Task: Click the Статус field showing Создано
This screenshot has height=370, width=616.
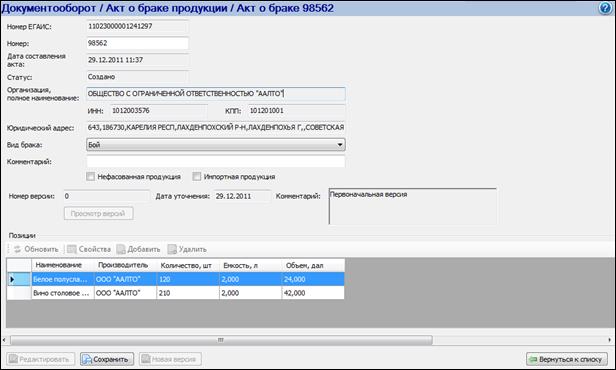Action: click(137, 77)
